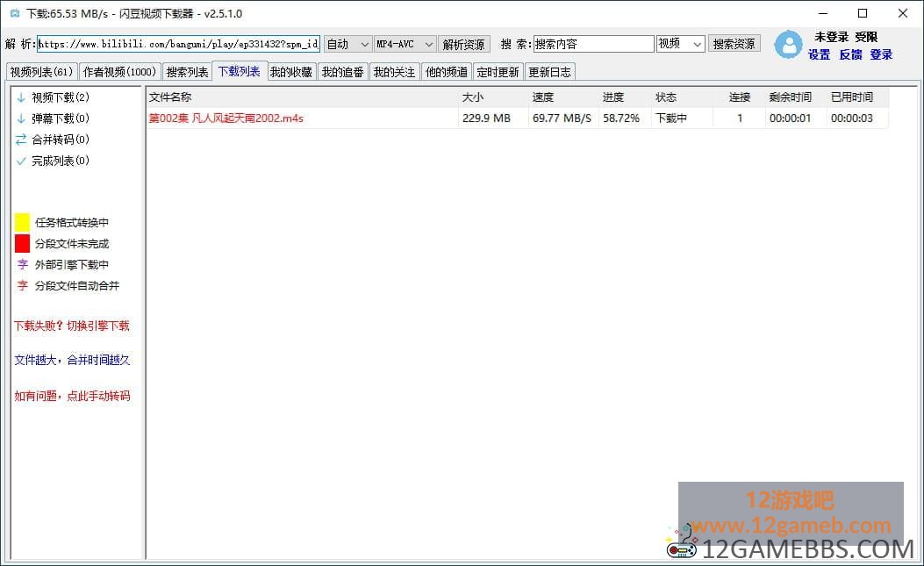Click the user avatar icon
This screenshot has width=924, height=566.
pos(788,45)
